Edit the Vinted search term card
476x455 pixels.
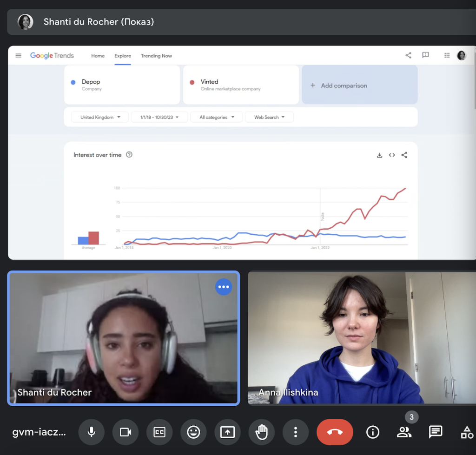(x=241, y=85)
